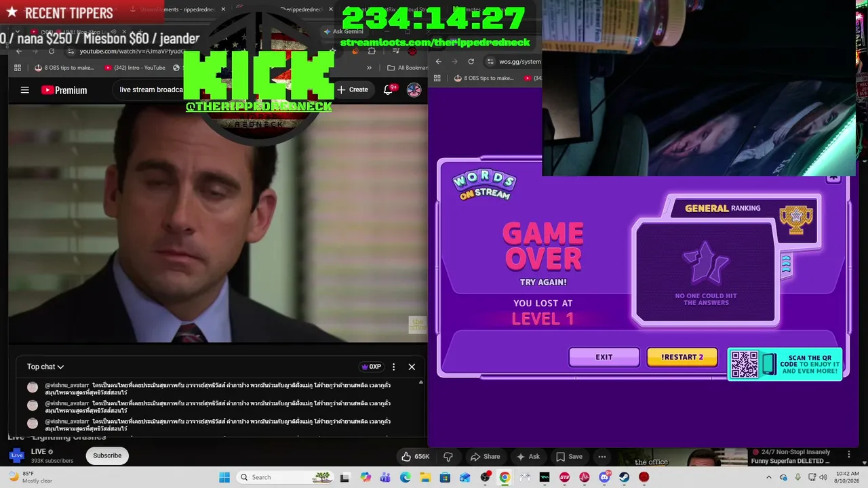The height and width of the screenshot is (488, 868).
Task: Reload the wos.gg page
Action: pyautogui.click(x=471, y=62)
